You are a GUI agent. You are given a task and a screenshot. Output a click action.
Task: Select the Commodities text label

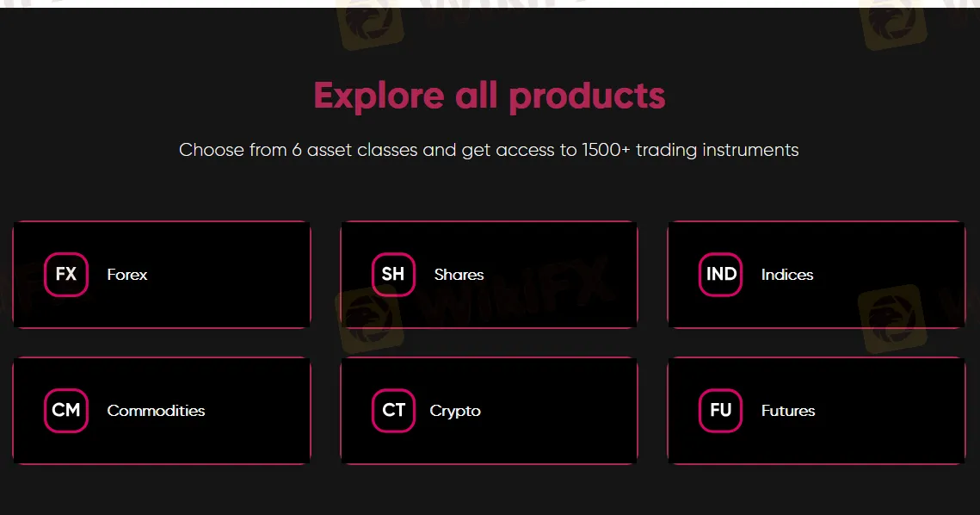[156, 411]
